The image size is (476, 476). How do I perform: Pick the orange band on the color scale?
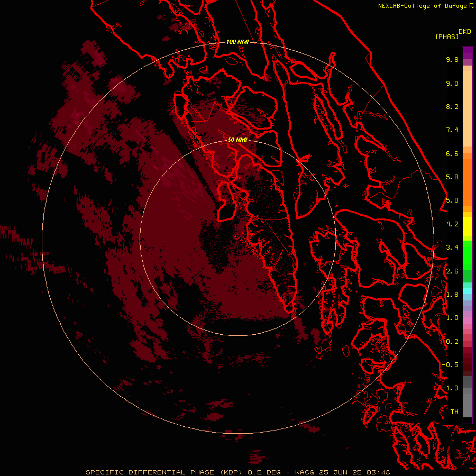[x=467, y=182]
